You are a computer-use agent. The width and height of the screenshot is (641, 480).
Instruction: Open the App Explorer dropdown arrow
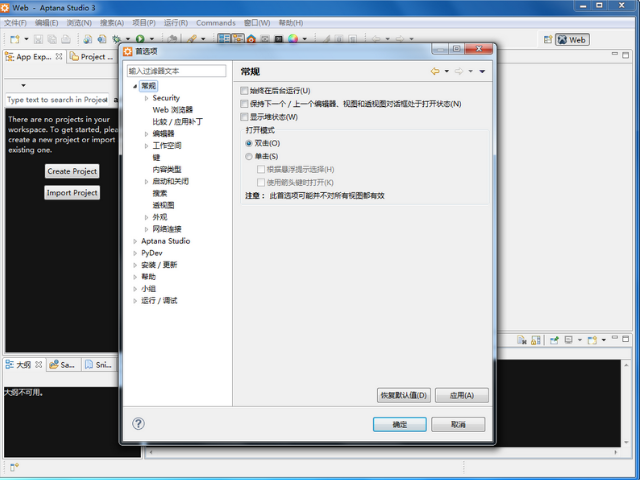23,85
